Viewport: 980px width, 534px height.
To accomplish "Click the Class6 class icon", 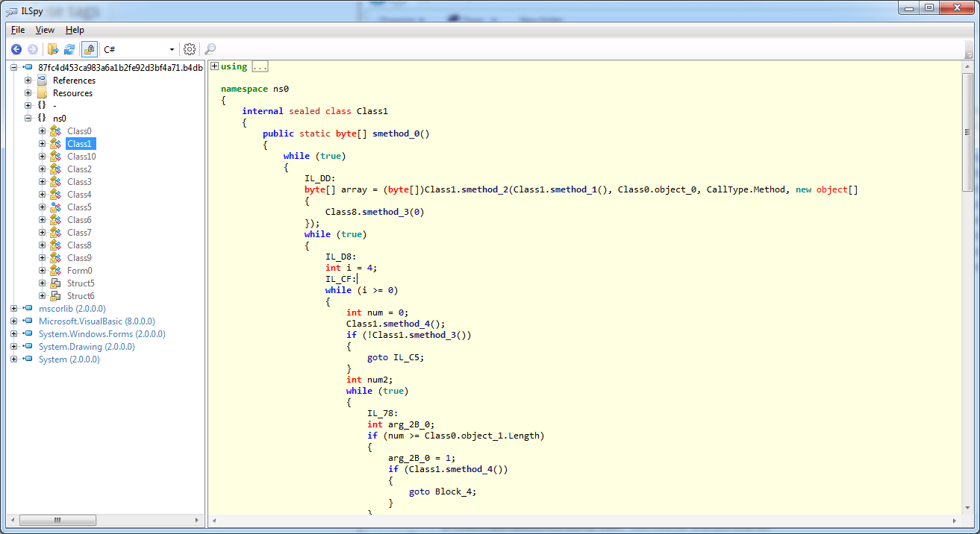I will [x=55, y=220].
